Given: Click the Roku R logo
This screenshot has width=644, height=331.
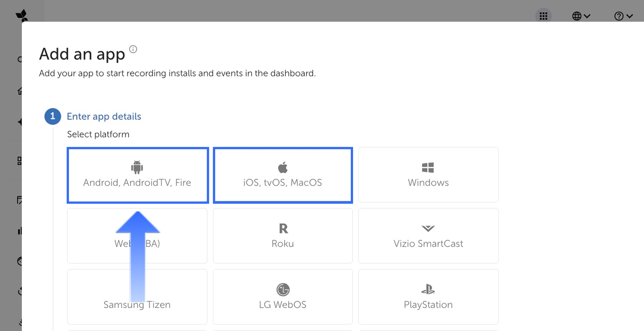Looking at the screenshot, I should point(283,228).
